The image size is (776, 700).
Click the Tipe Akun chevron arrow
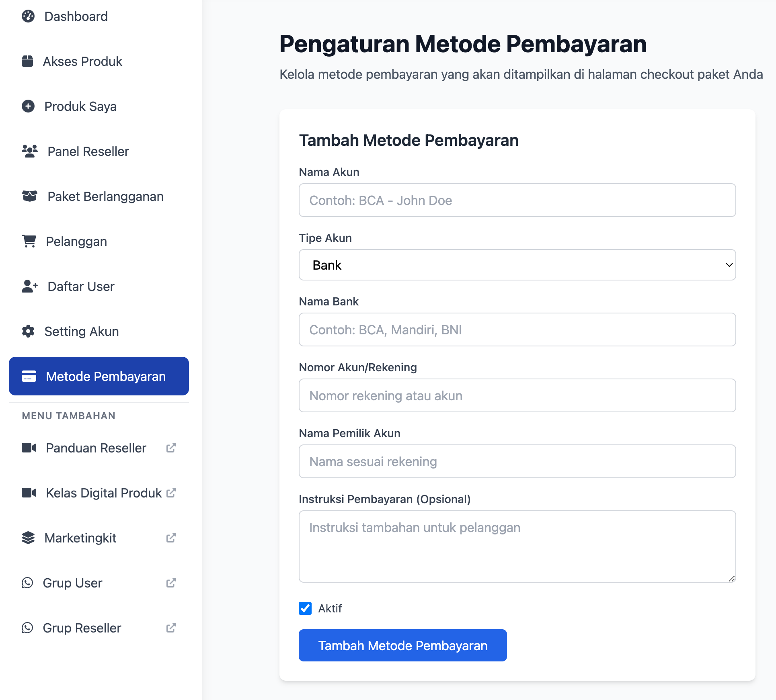click(x=729, y=265)
